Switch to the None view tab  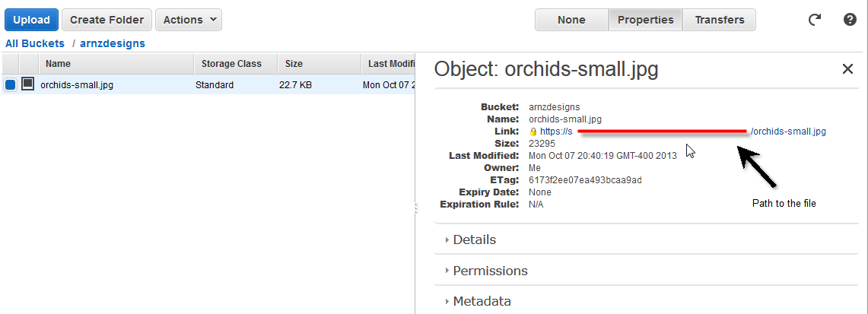[571, 20]
